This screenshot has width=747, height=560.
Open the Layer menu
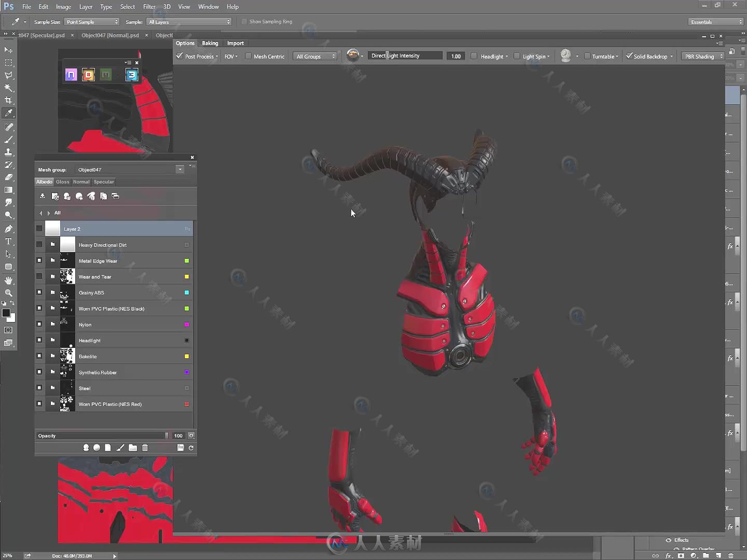tap(86, 7)
